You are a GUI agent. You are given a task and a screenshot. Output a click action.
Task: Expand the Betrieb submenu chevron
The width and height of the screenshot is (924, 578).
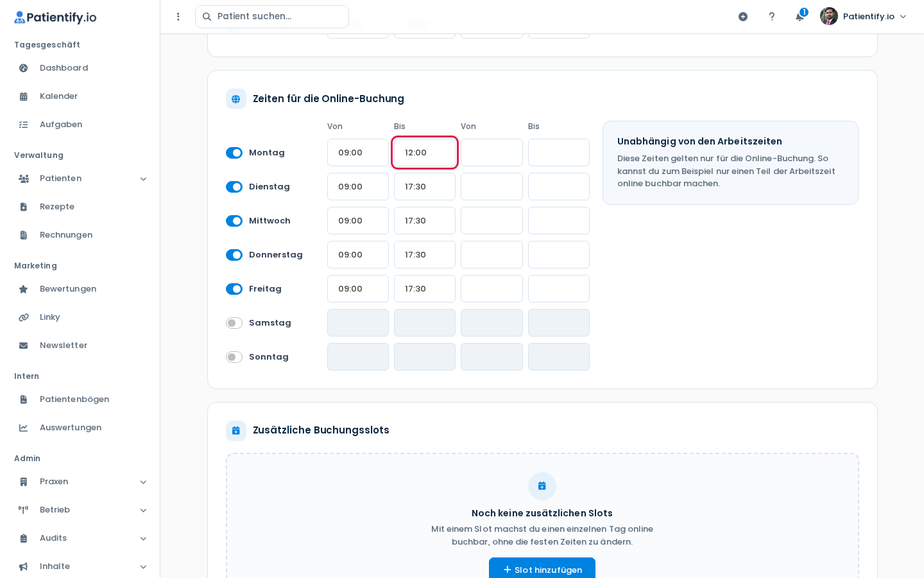pyautogui.click(x=143, y=511)
